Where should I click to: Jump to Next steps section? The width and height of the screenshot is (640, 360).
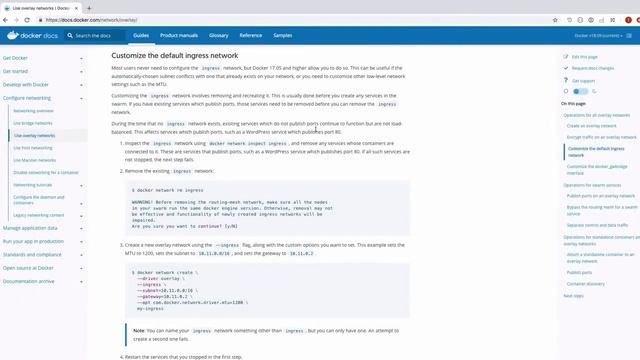[x=573, y=296]
